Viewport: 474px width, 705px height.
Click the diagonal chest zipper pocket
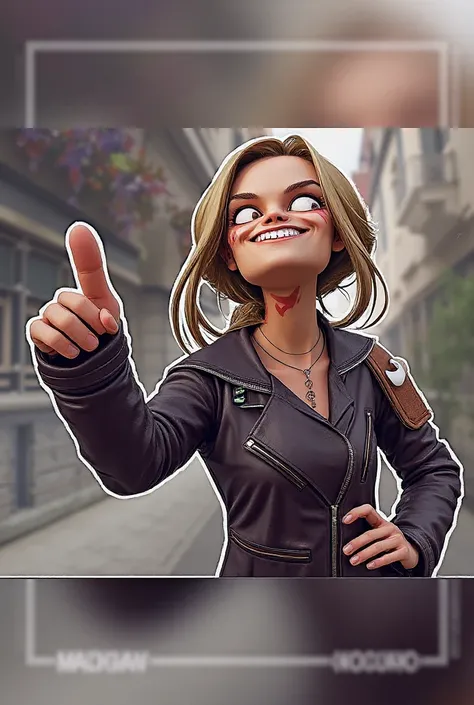(276, 464)
